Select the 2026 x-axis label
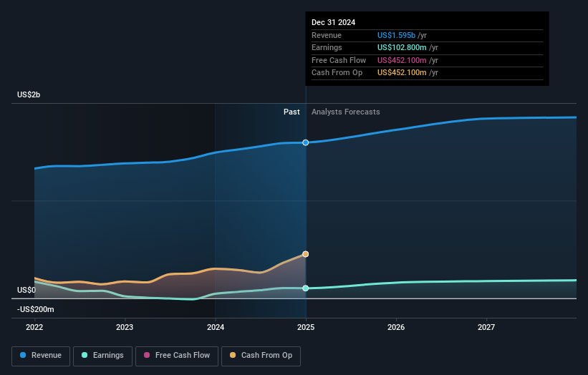Viewport: 588px width, 375px height. click(396, 327)
